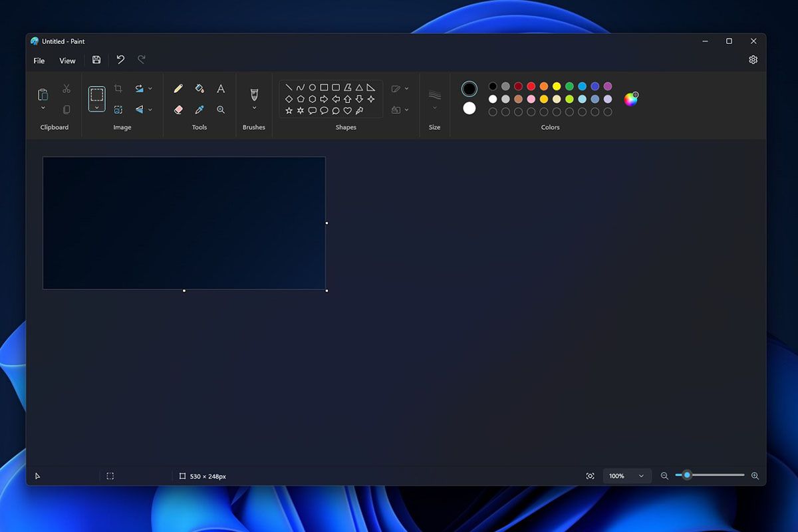Viewport: 798px width, 532px height.
Task: Open the Edit colors rainbow wheel
Action: click(x=631, y=99)
